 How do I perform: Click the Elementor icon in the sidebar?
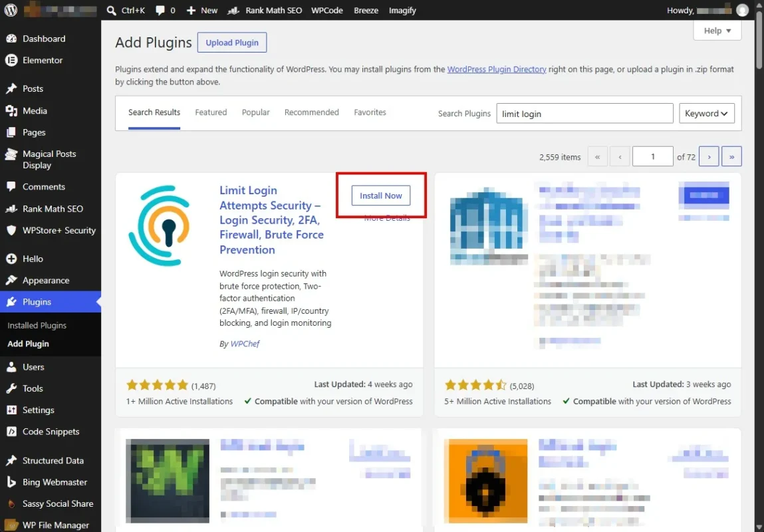point(11,60)
